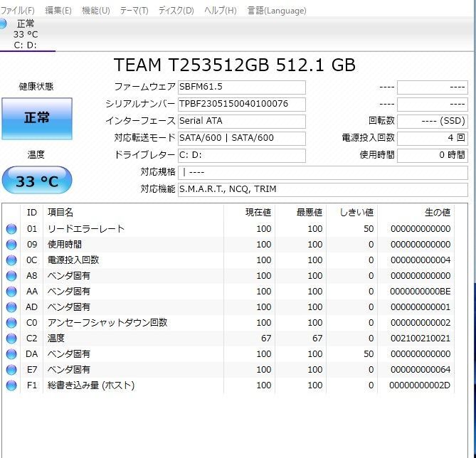
Task: Open the 機能(U) menu
Action: (x=95, y=11)
